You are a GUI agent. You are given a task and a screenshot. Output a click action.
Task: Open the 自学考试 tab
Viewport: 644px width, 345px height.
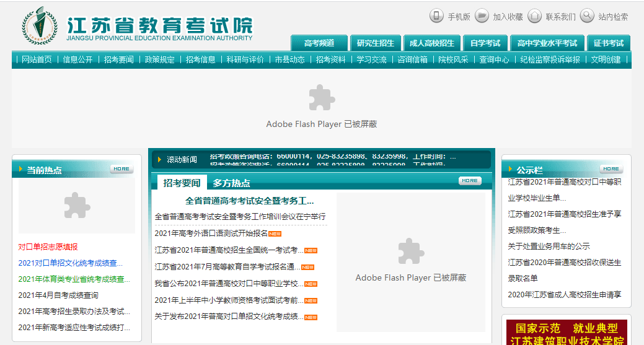[485, 43]
